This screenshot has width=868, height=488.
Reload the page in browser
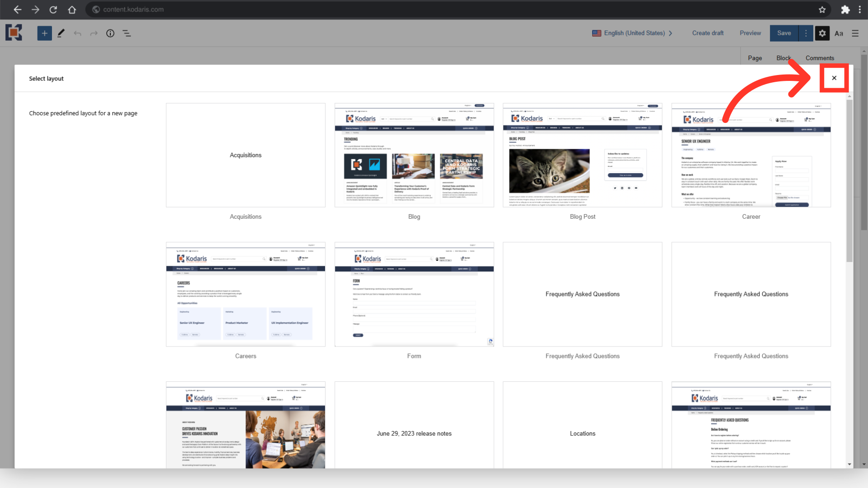pos(53,9)
